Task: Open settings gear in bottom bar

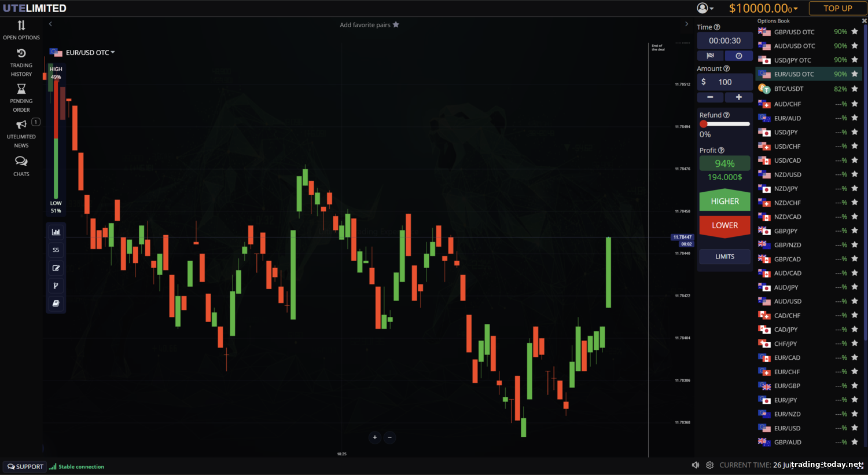Action: [x=709, y=465]
